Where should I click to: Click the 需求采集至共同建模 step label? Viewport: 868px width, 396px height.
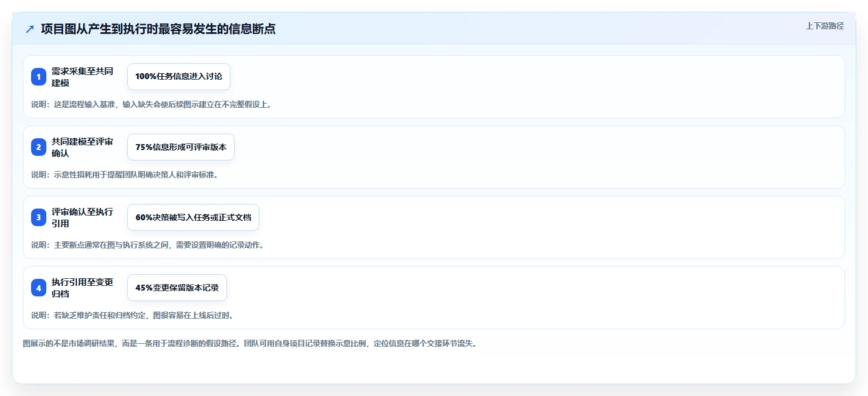[x=83, y=77]
